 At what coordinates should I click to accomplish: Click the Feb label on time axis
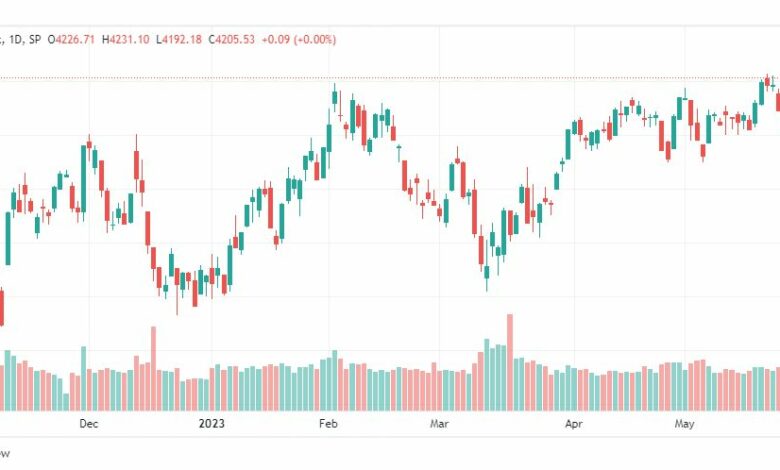[328, 424]
